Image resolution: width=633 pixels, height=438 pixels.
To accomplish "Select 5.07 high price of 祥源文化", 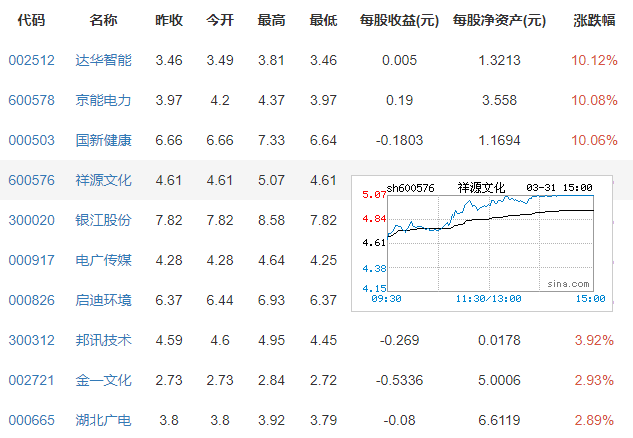I will point(272,180).
